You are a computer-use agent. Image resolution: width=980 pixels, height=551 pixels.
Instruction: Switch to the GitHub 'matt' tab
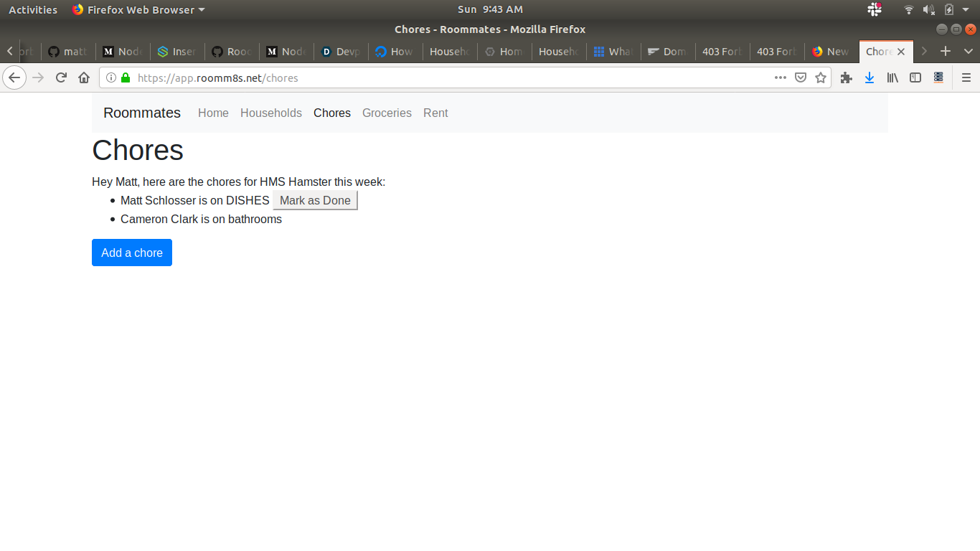click(68, 52)
